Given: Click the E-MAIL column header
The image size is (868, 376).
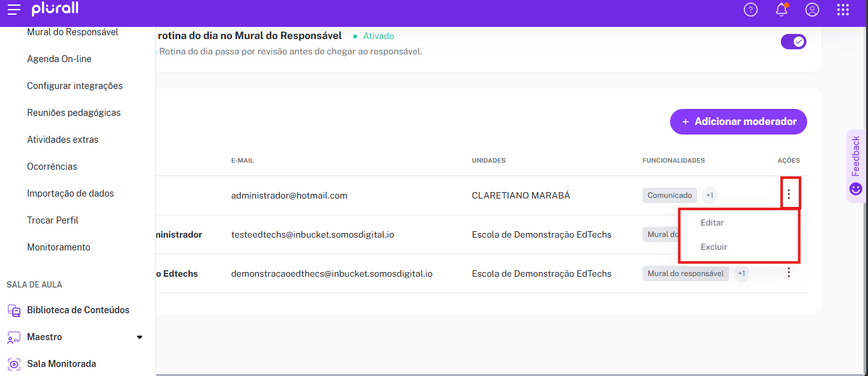Looking at the screenshot, I should (x=242, y=160).
